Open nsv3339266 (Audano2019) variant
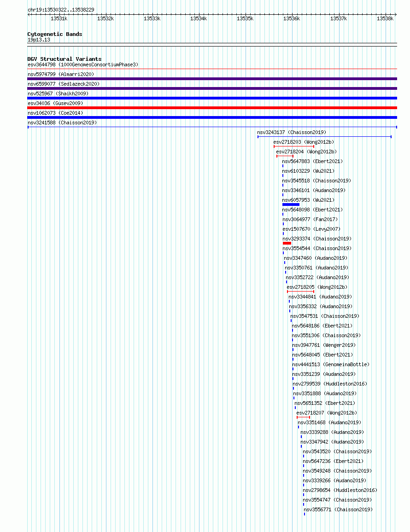This screenshot has height=532, width=410. (x=334, y=480)
